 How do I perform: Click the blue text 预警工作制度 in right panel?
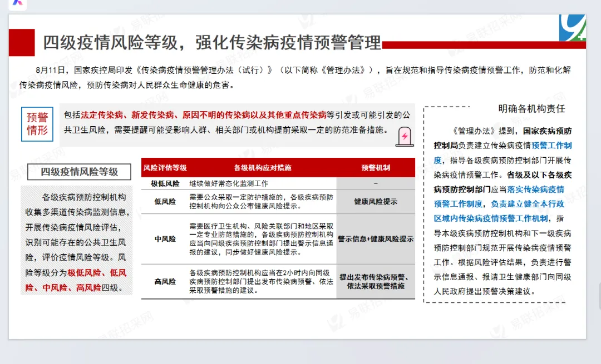tap(503, 153)
